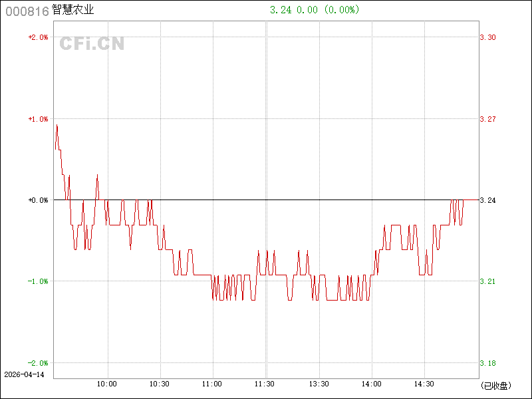Click the 3.27 price axis label
Screen dimensions: 532x399
click(x=488, y=119)
